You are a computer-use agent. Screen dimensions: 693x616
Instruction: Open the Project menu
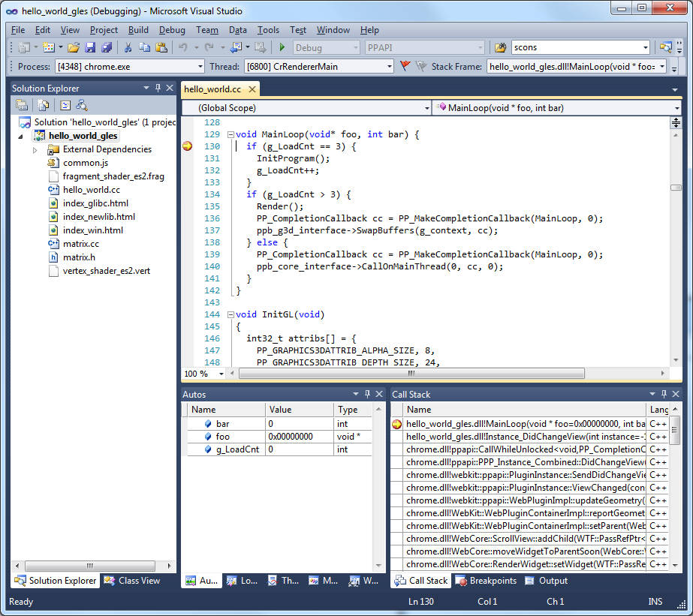104,29
